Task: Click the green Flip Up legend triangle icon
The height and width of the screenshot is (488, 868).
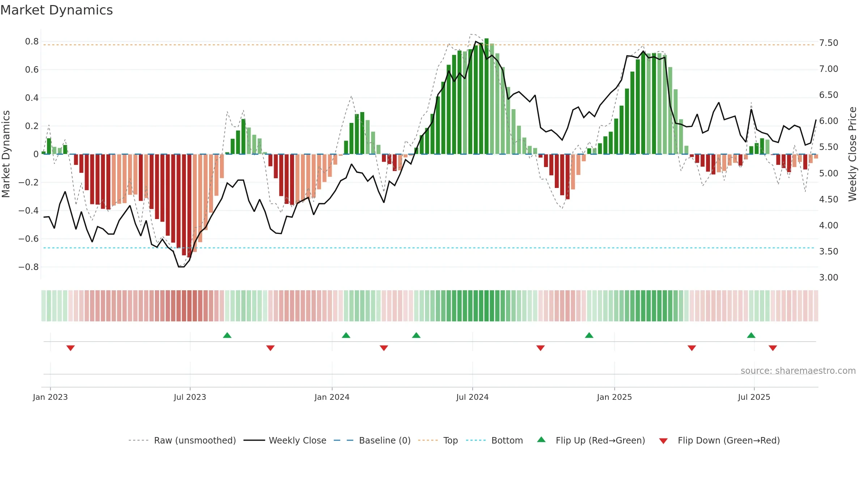Action: coord(541,440)
